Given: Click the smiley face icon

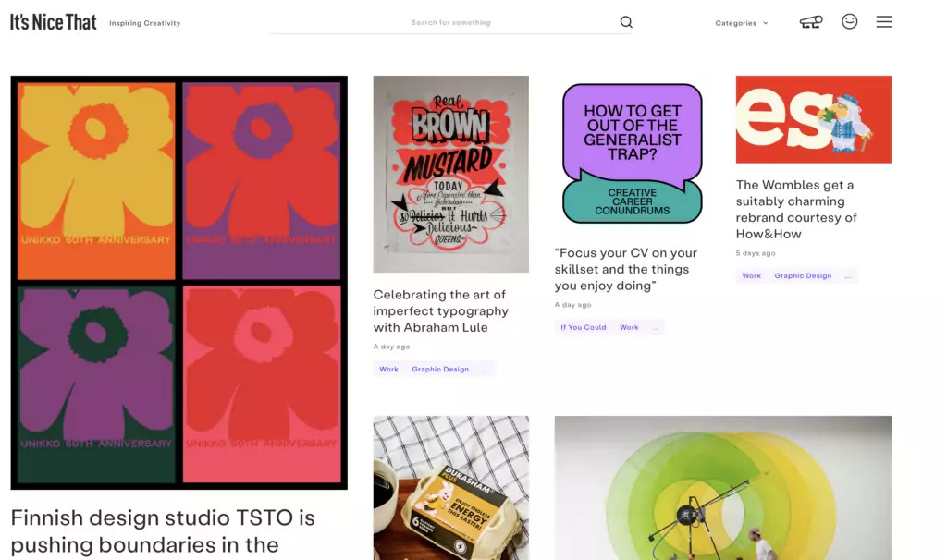Looking at the screenshot, I should [849, 21].
